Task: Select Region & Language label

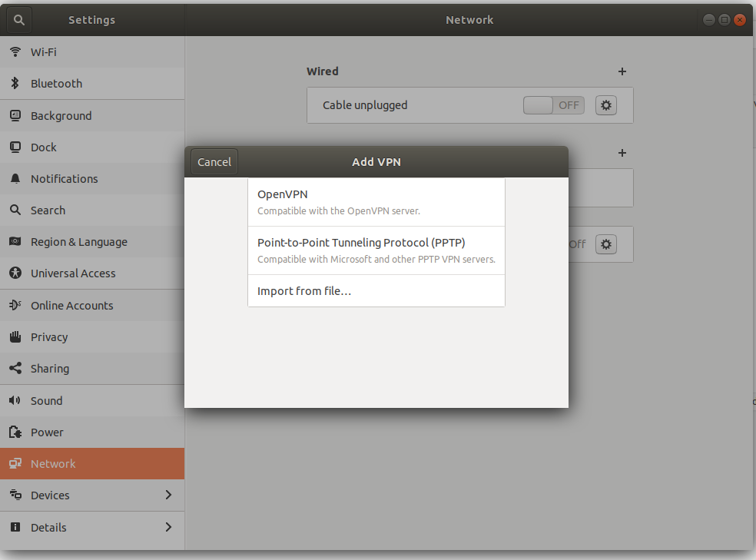Action: pos(79,241)
